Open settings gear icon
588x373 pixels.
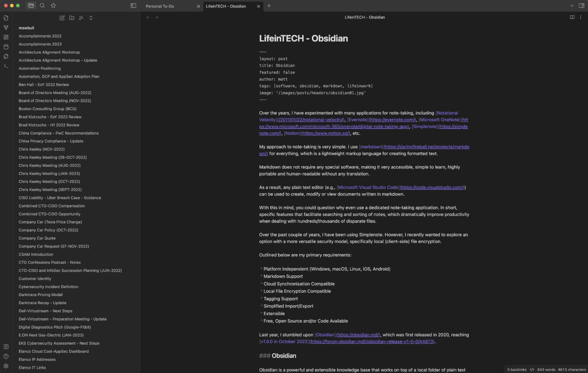(x=6, y=366)
